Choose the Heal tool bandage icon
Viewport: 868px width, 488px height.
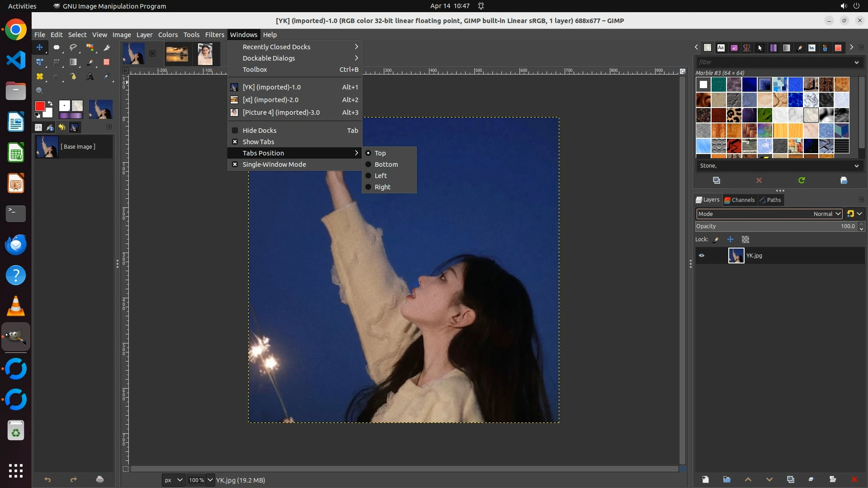tap(40, 77)
